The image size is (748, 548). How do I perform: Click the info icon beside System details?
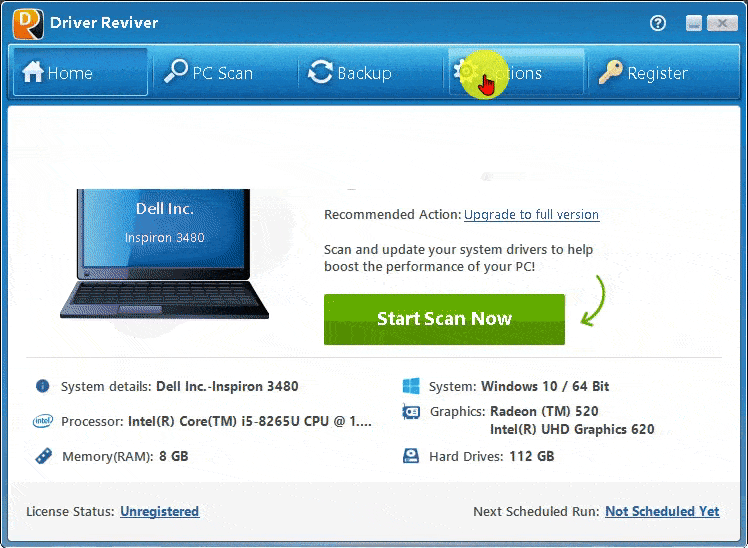point(43,386)
